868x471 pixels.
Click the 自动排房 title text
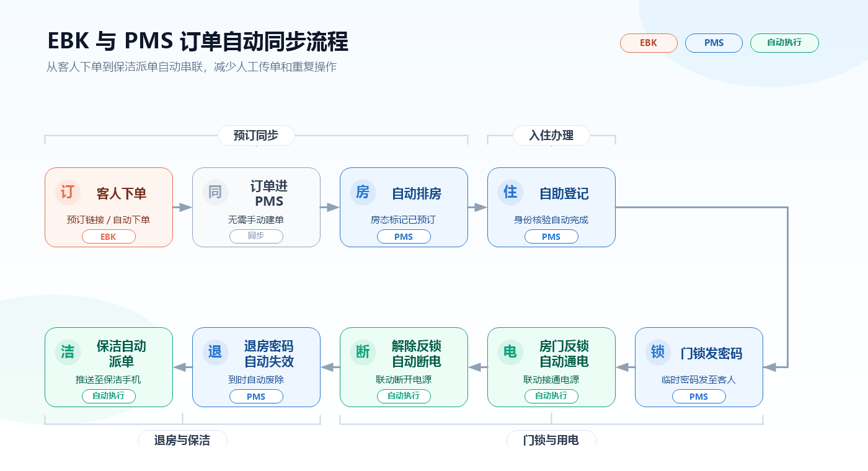[417, 193]
